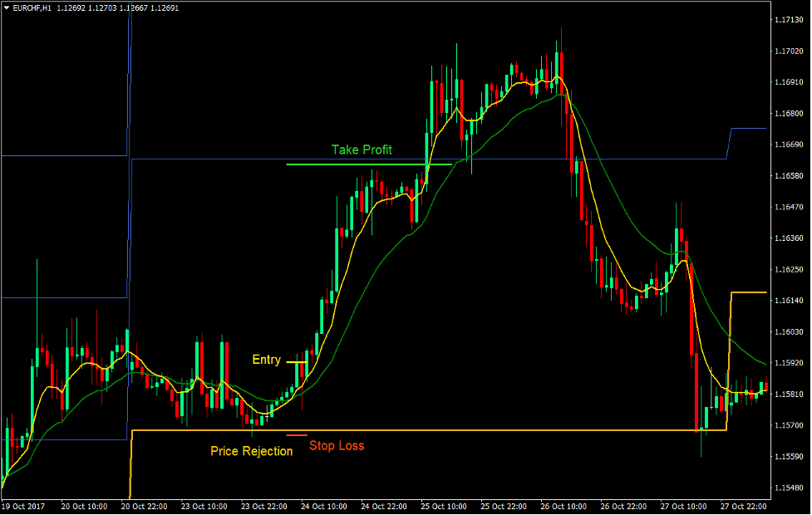Select the yellow Entry price line

(296, 361)
